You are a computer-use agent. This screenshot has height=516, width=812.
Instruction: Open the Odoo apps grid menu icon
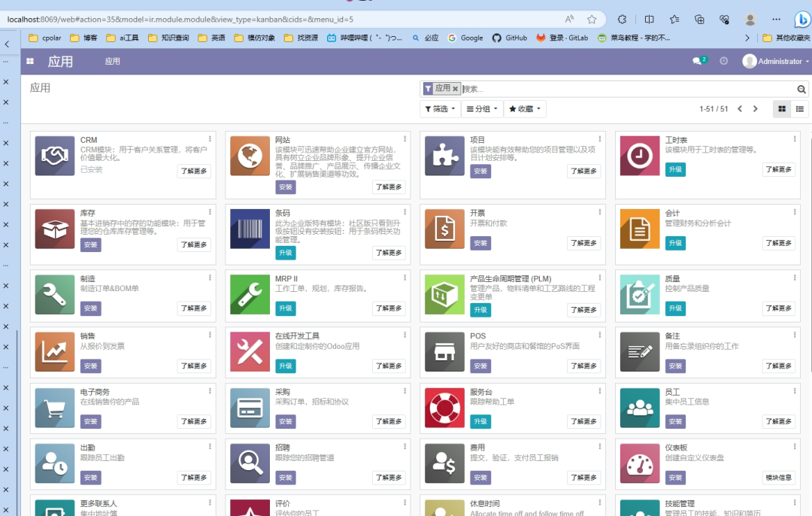click(x=30, y=62)
